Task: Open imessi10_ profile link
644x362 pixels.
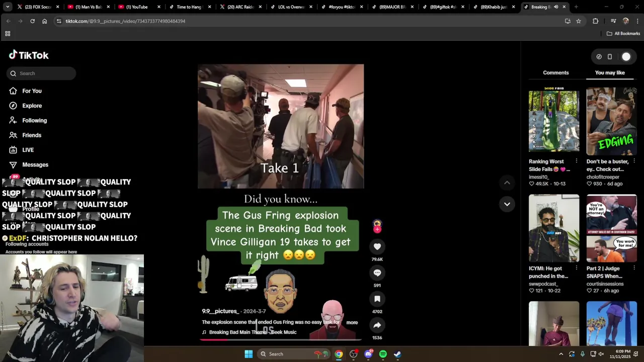Action: [x=539, y=177]
